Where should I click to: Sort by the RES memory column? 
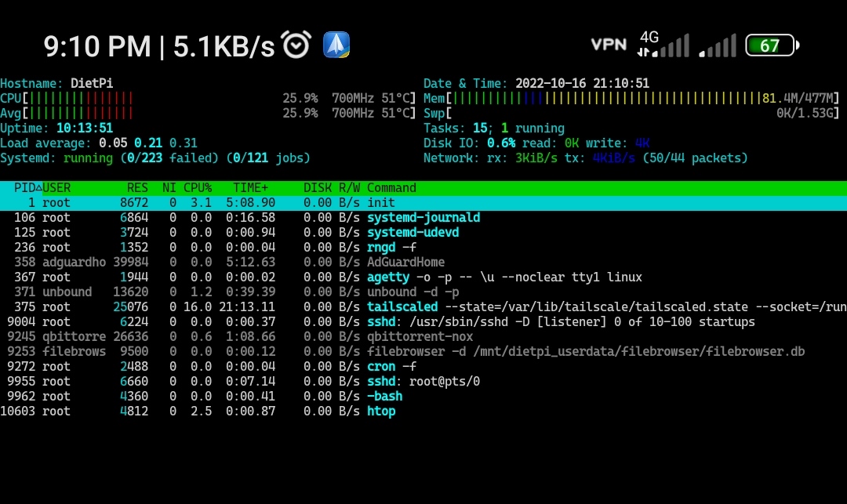click(x=137, y=187)
